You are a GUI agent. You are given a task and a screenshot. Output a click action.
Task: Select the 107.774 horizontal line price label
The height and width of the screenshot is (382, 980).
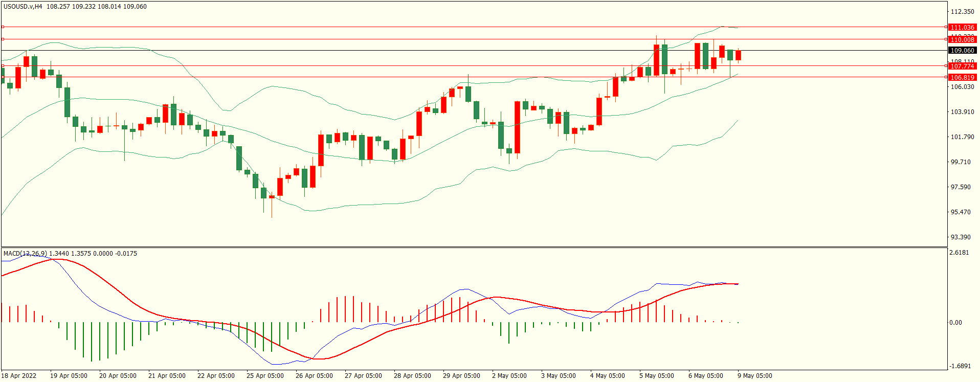pos(962,66)
